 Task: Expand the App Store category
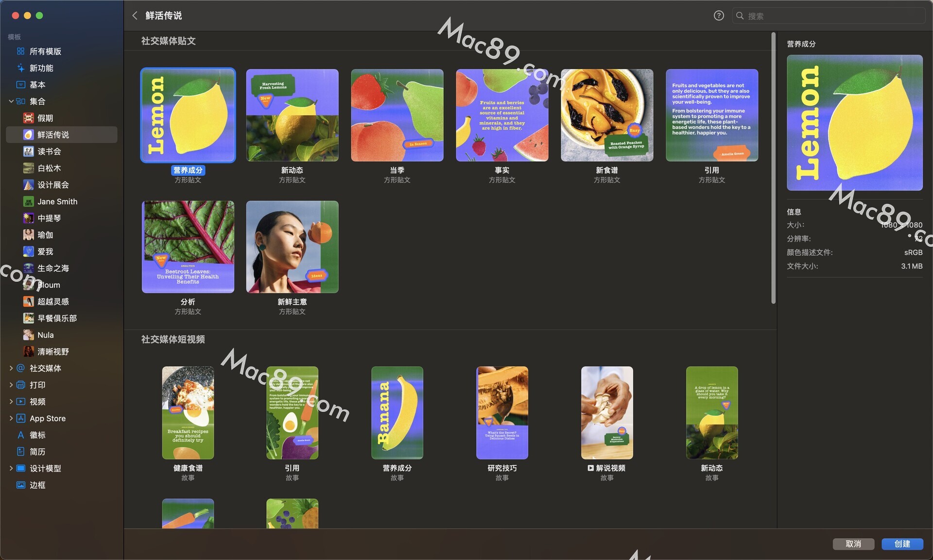pyautogui.click(x=11, y=418)
